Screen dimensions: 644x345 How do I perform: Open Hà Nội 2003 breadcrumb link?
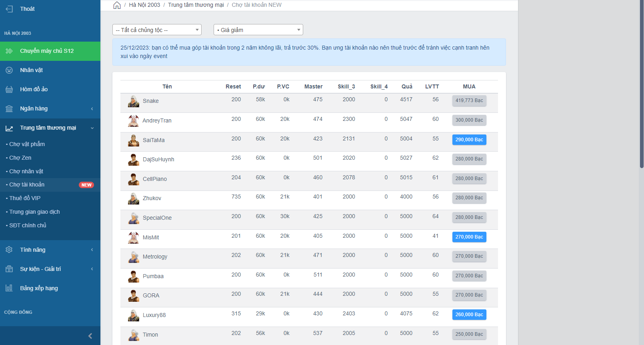[144, 5]
